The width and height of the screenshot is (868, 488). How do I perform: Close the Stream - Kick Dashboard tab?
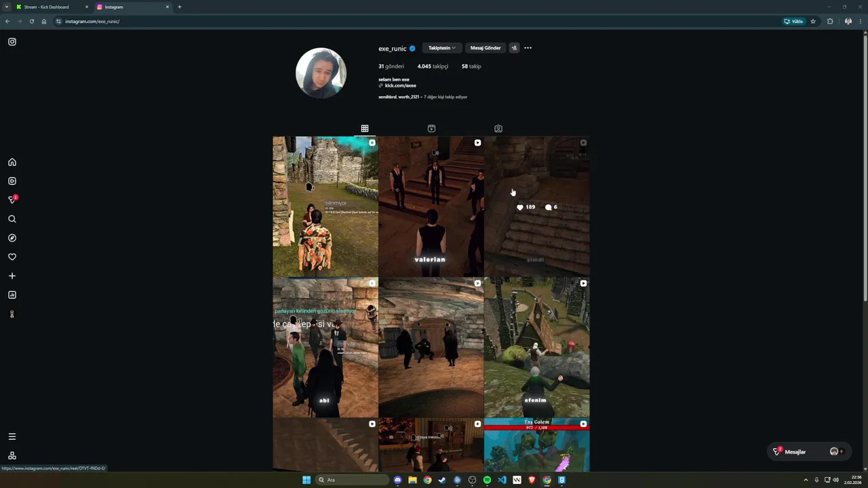87,7
